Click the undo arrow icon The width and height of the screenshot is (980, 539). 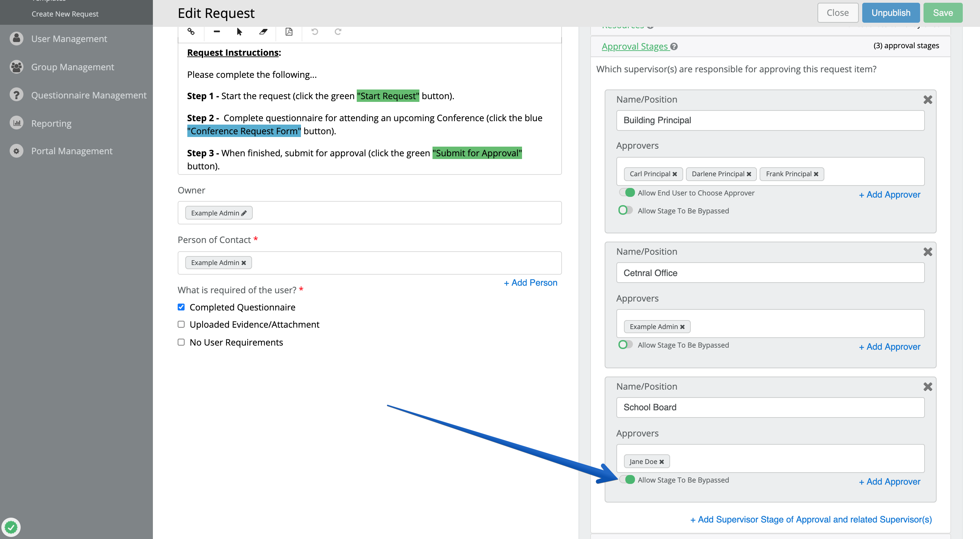click(315, 32)
